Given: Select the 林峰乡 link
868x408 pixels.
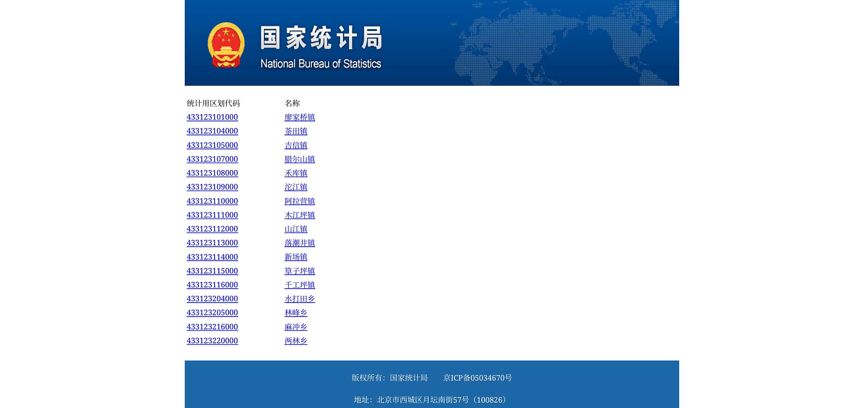Looking at the screenshot, I should click(x=296, y=313).
